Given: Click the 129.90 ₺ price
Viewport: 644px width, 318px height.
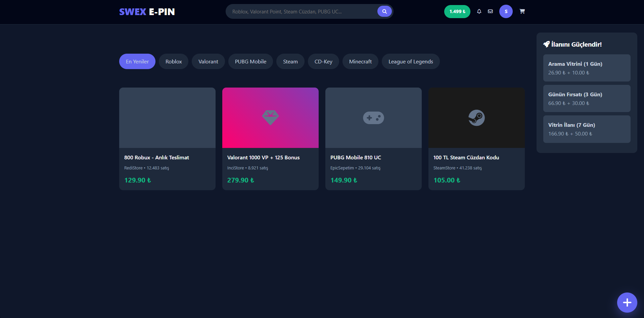Looking at the screenshot, I should [138, 180].
